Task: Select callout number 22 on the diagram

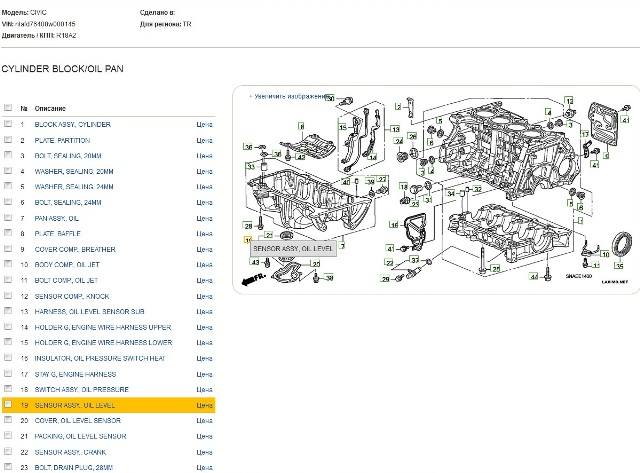Action: [x=390, y=263]
